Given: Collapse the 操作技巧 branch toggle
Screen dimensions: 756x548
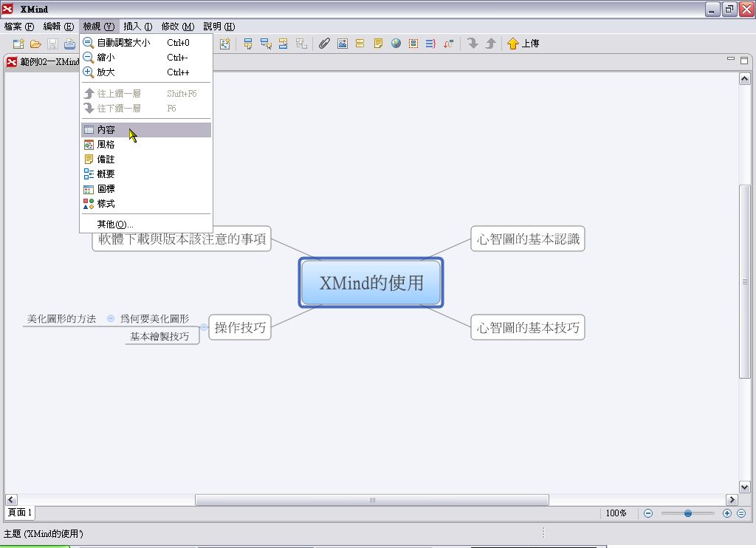Looking at the screenshot, I should tap(204, 328).
